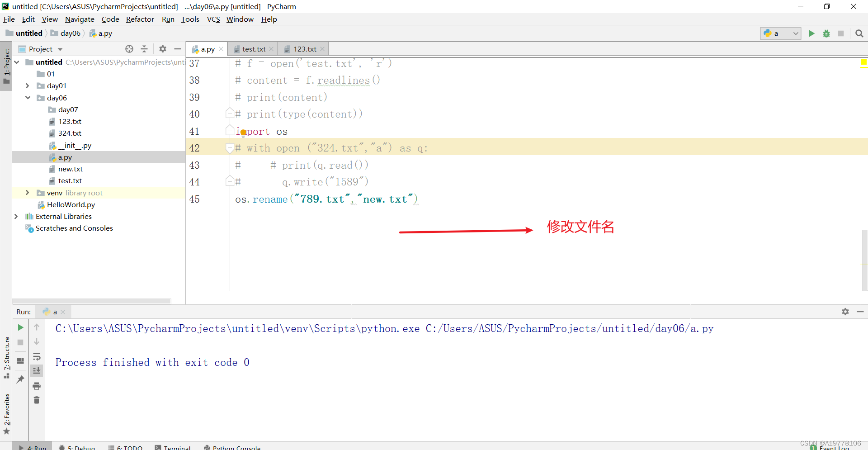Screen dimensions: 868x450
Task: Rerun the program from Run panel
Action: [x=20, y=327]
